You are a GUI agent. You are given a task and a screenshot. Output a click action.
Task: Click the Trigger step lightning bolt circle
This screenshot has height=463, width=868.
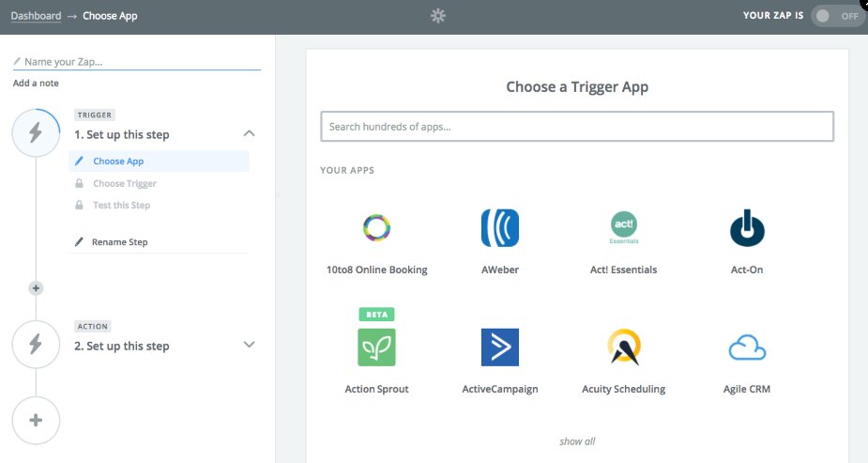36,133
